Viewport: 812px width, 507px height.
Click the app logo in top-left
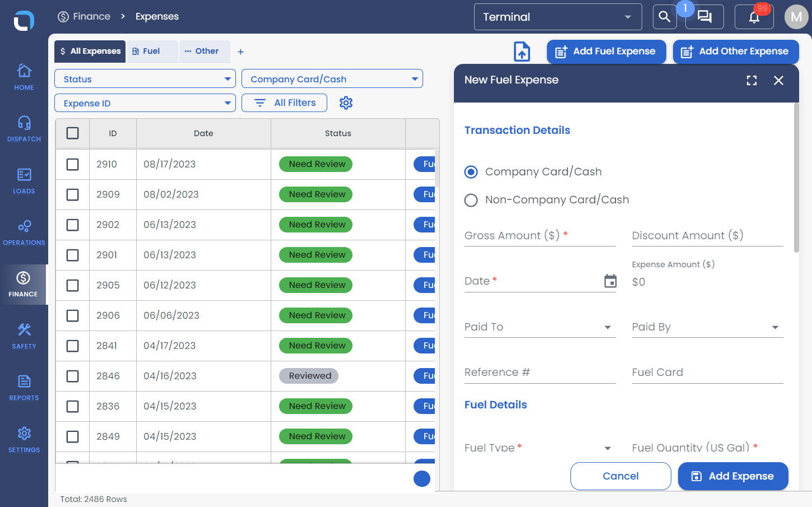[x=24, y=21]
